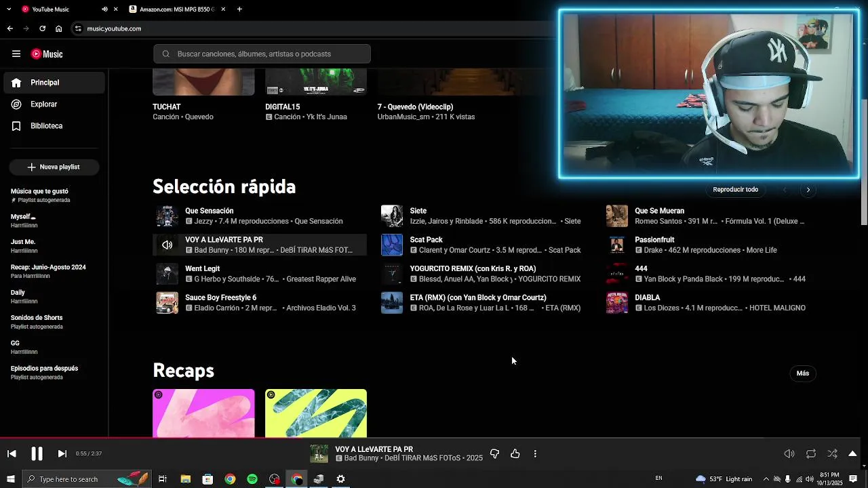Open the Task View taskbar icon
This screenshot has height=488, width=868.
click(163, 479)
